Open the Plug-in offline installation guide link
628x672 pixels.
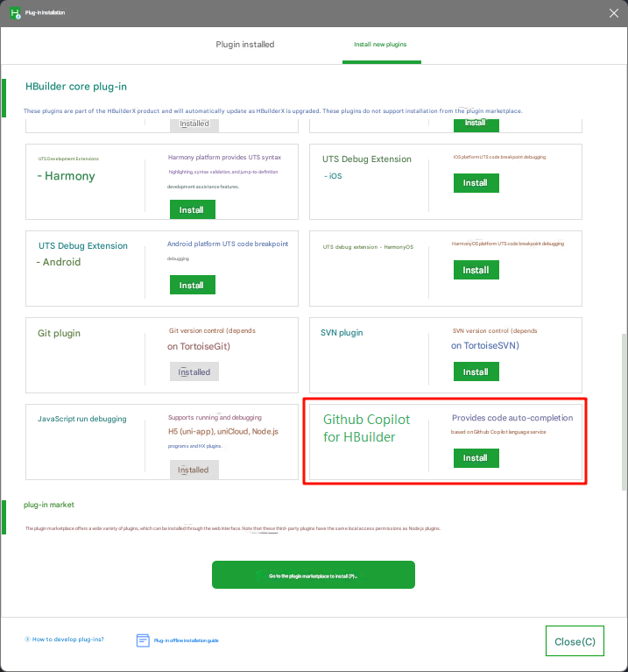186,640
